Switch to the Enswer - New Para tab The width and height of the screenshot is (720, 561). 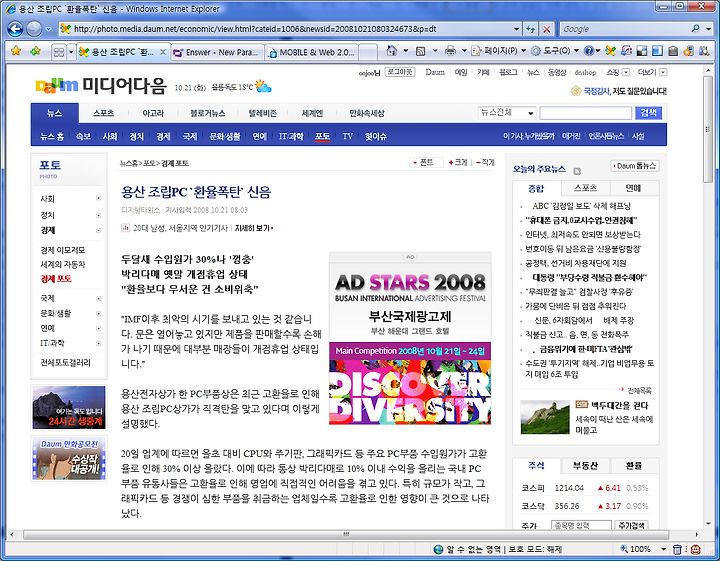pyautogui.click(x=217, y=52)
